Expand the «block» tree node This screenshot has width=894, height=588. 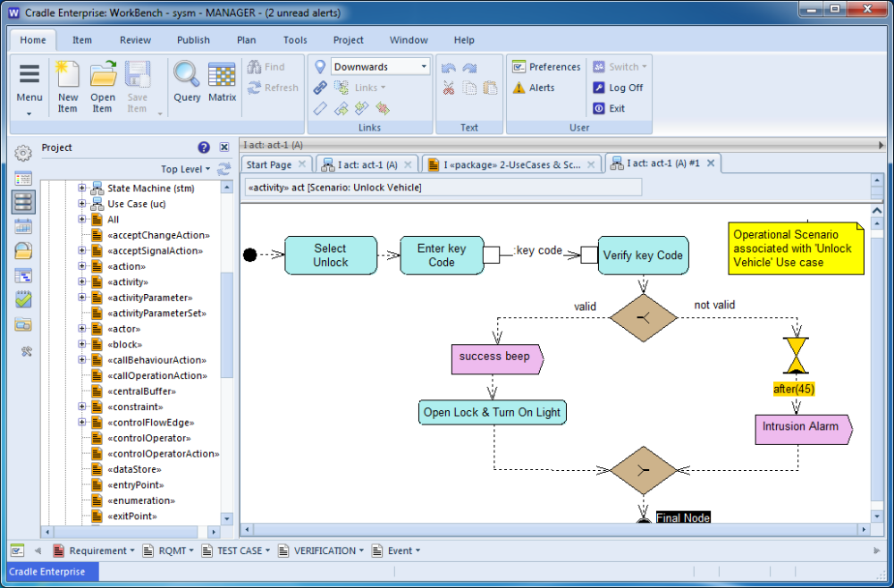pos(82,345)
